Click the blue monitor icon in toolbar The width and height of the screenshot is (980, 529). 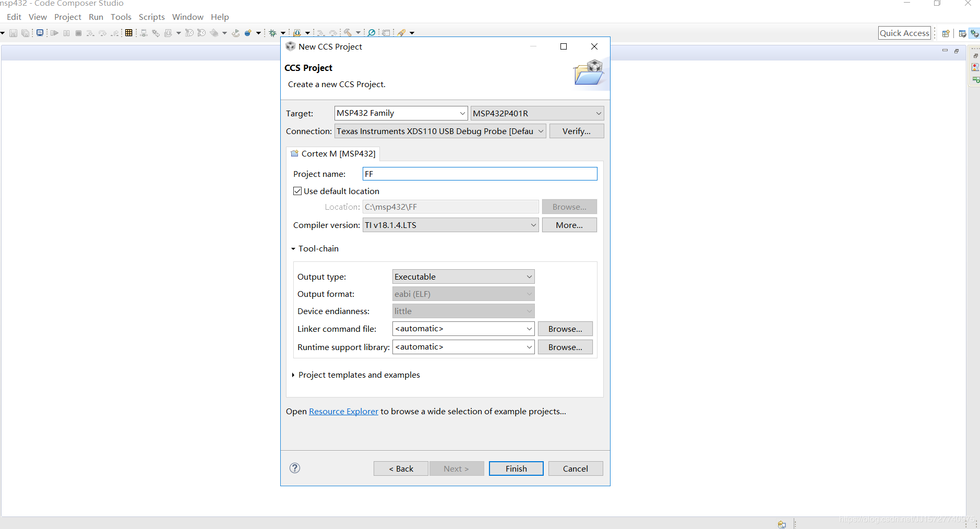coord(40,33)
